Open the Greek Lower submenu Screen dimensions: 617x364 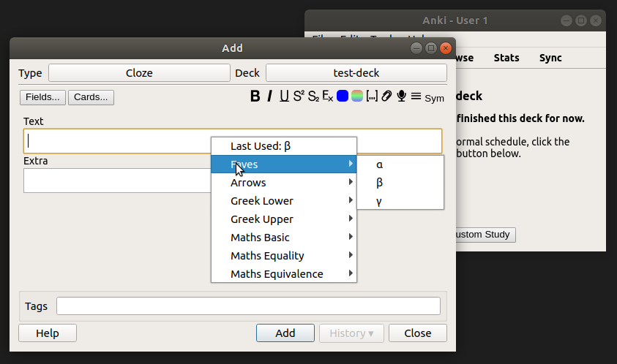pyautogui.click(x=284, y=200)
